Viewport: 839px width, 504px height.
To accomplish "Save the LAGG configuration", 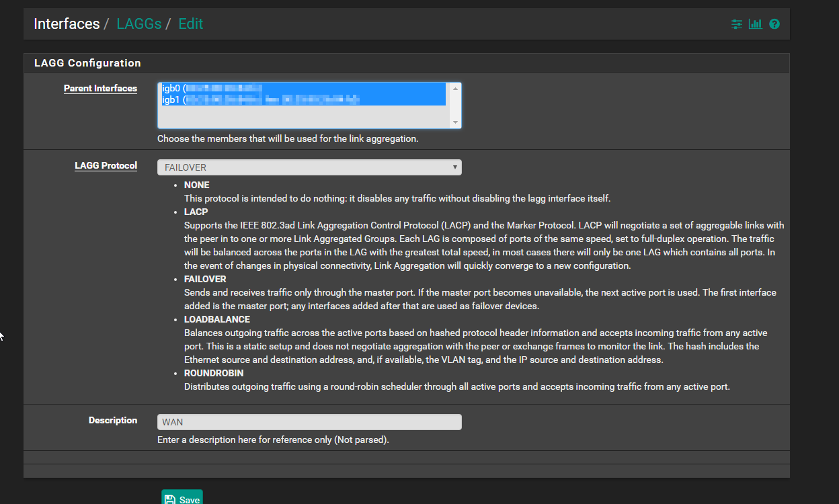I will (x=182, y=499).
